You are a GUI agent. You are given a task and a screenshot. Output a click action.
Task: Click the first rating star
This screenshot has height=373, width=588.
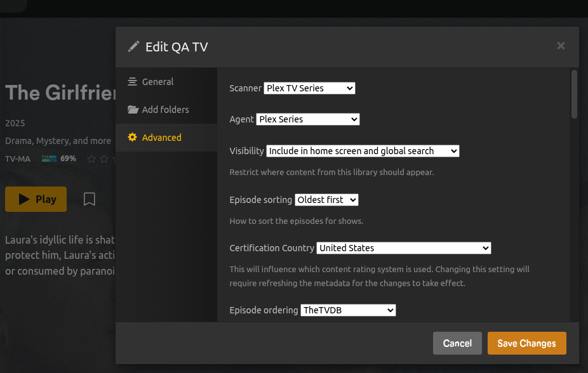point(91,159)
